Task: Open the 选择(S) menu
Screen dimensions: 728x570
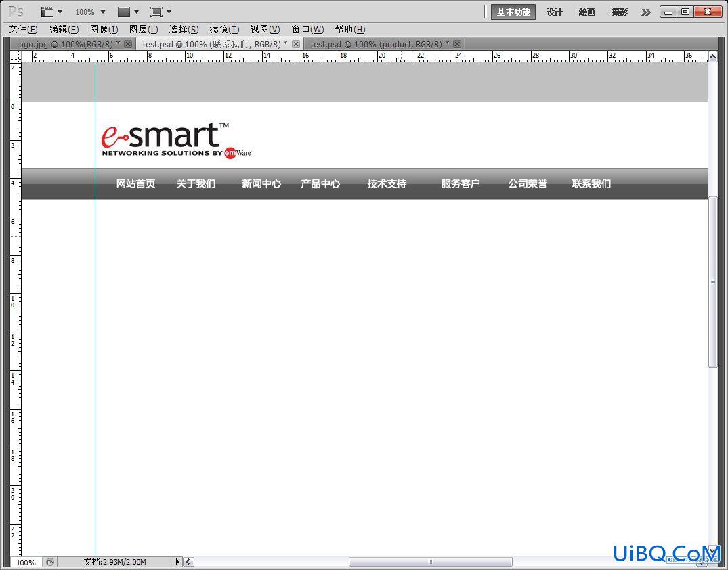Action: tap(184, 29)
